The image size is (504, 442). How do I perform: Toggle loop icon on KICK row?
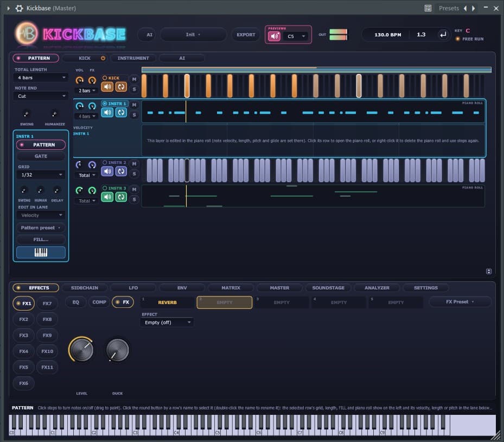(x=121, y=86)
